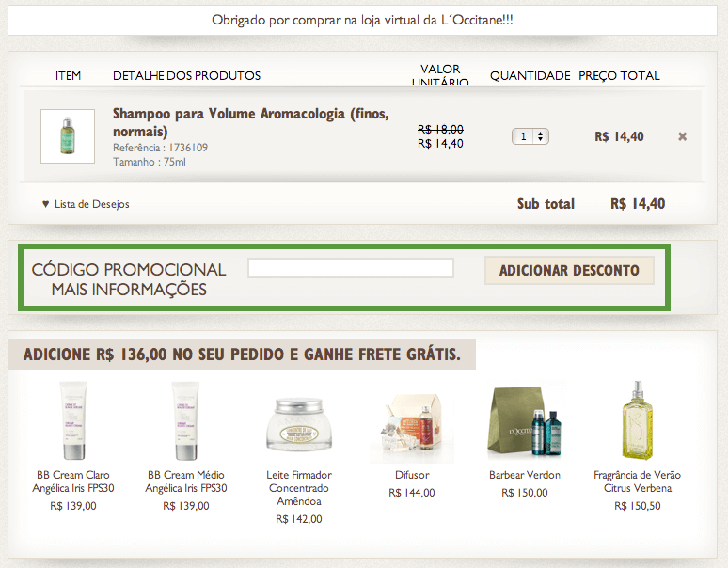Click the Adicionar Desconto button

tap(569, 270)
